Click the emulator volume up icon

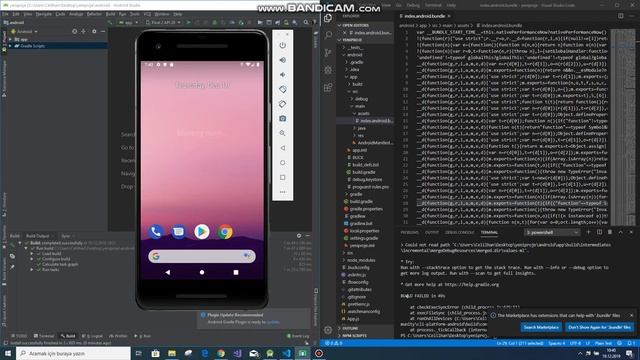coord(282,60)
